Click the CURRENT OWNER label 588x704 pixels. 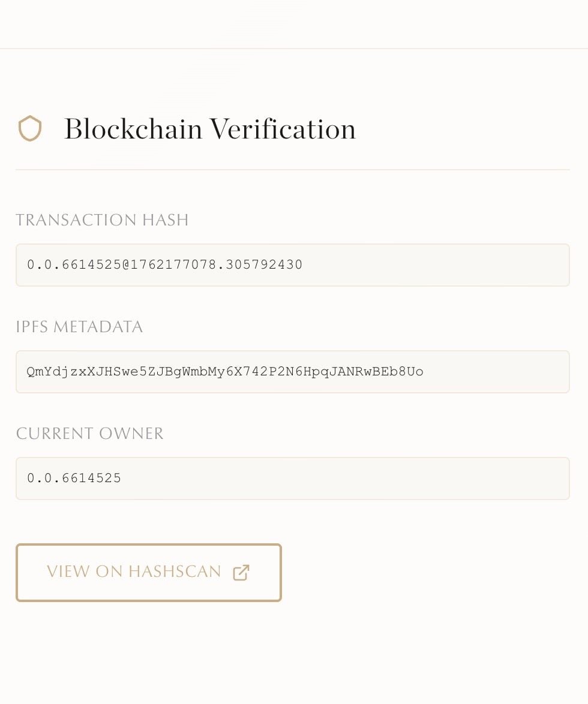89,433
